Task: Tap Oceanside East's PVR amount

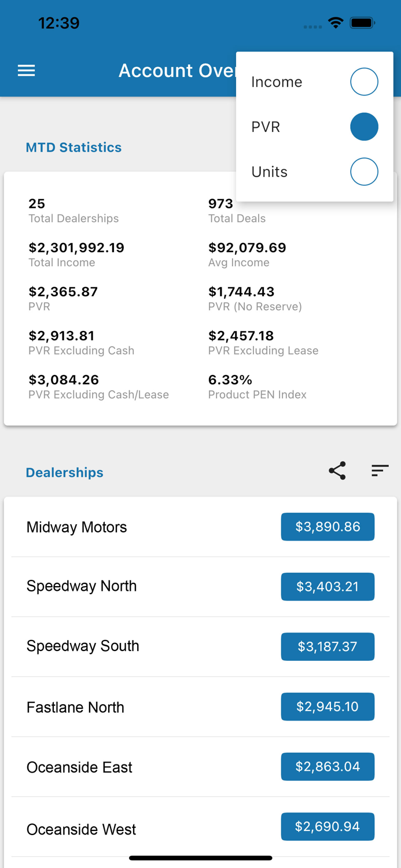Action: coord(328,766)
